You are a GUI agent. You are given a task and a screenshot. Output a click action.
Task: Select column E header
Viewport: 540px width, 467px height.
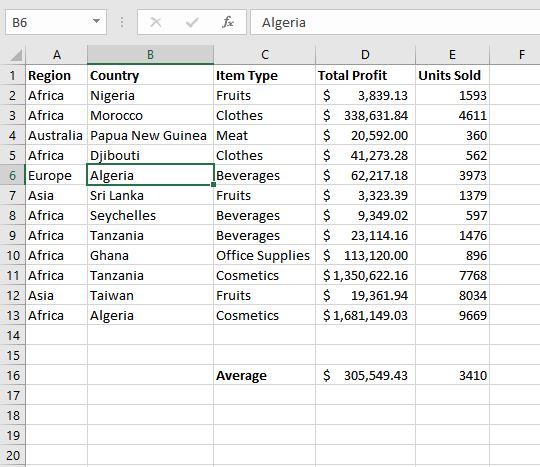coord(453,55)
